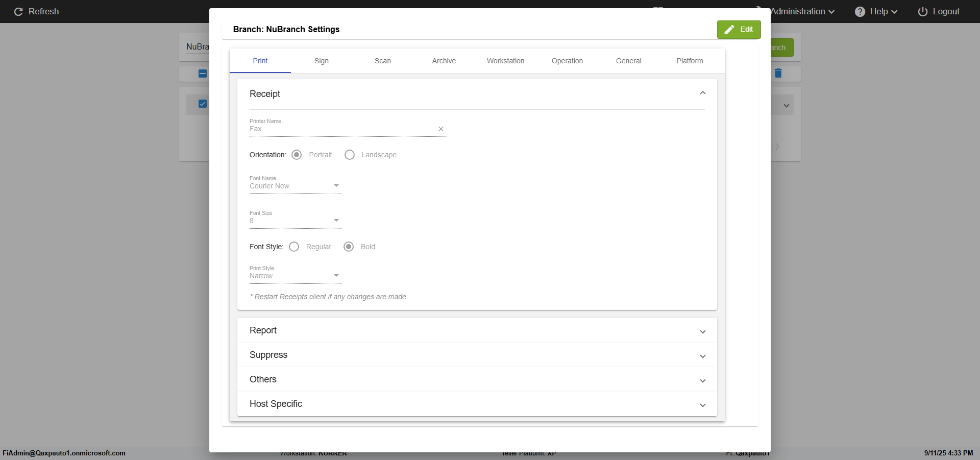
Task: Choose Bold font style radio button
Action: 349,247
